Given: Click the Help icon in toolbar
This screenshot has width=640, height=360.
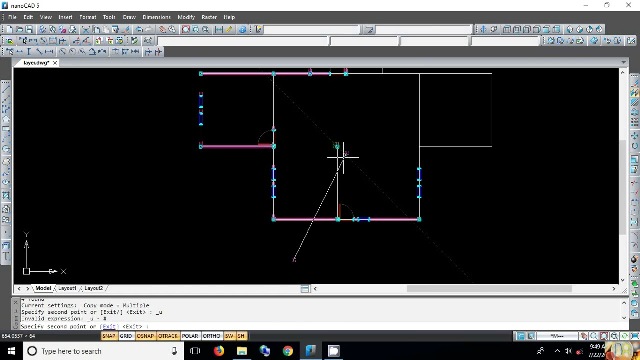Looking at the screenshot, I should (x=242, y=29).
